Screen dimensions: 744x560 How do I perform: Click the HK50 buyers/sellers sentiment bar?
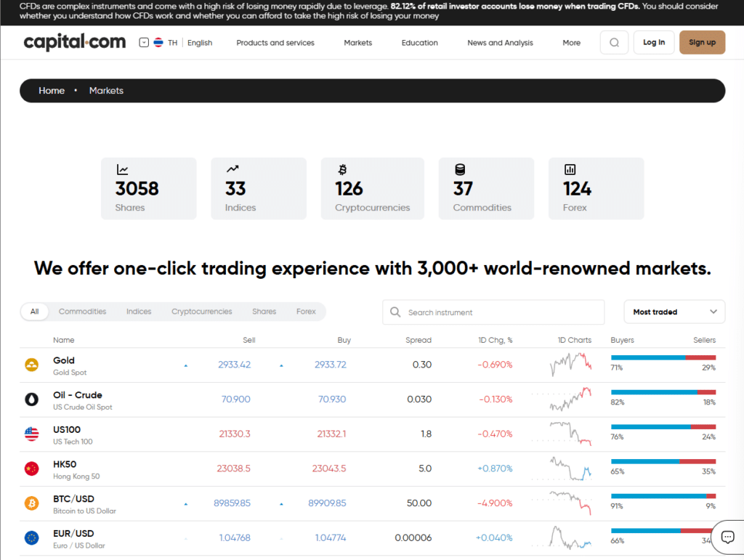point(663,461)
